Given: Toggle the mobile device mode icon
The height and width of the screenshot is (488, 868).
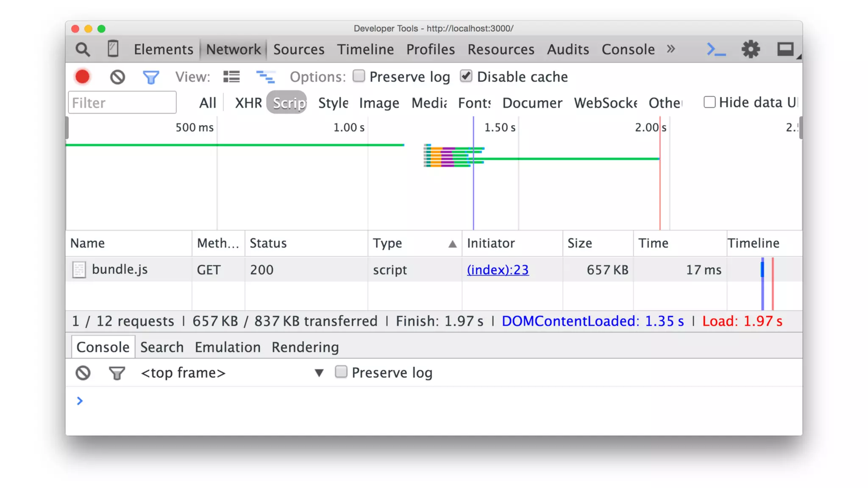Looking at the screenshot, I should pyautogui.click(x=113, y=49).
